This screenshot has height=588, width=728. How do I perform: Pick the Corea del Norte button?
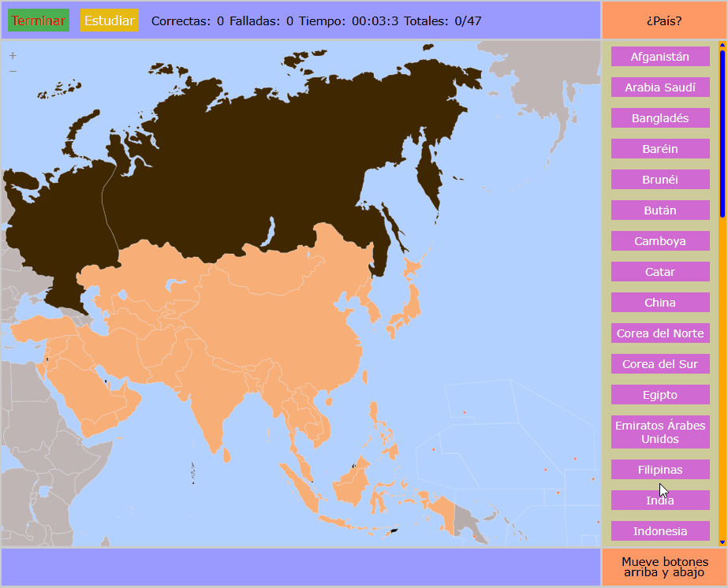click(x=660, y=333)
